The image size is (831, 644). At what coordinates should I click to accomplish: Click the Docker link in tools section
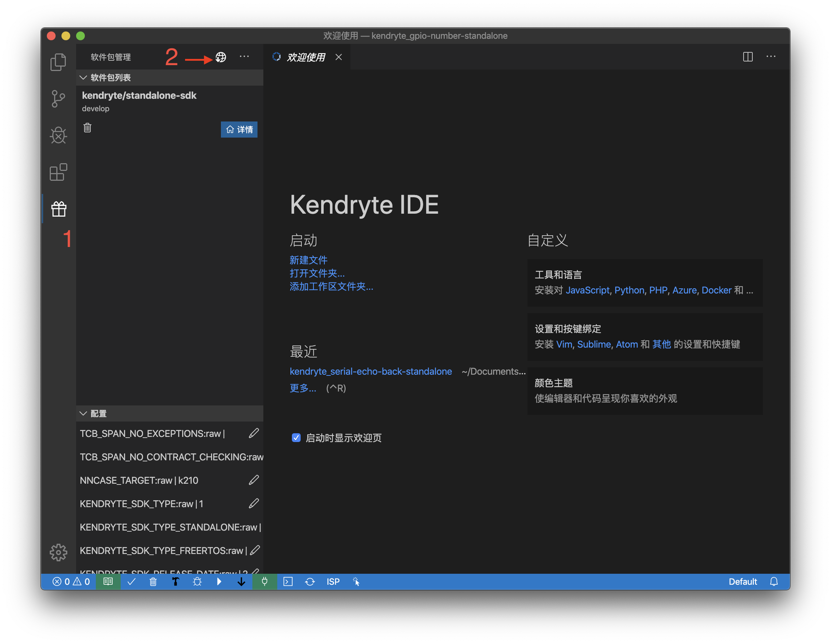(717, 290)
